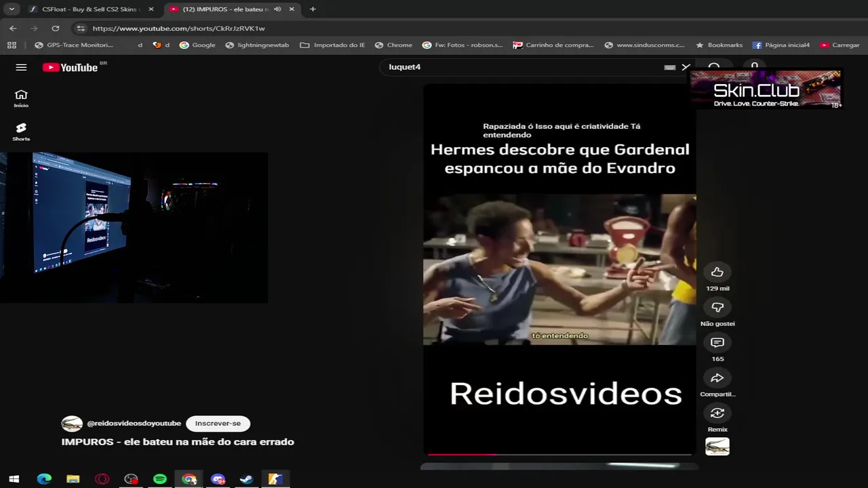The height and width of the screenshot is (488, 868).
Task: Go back in browser history
Action: click(x=13, y=28)
